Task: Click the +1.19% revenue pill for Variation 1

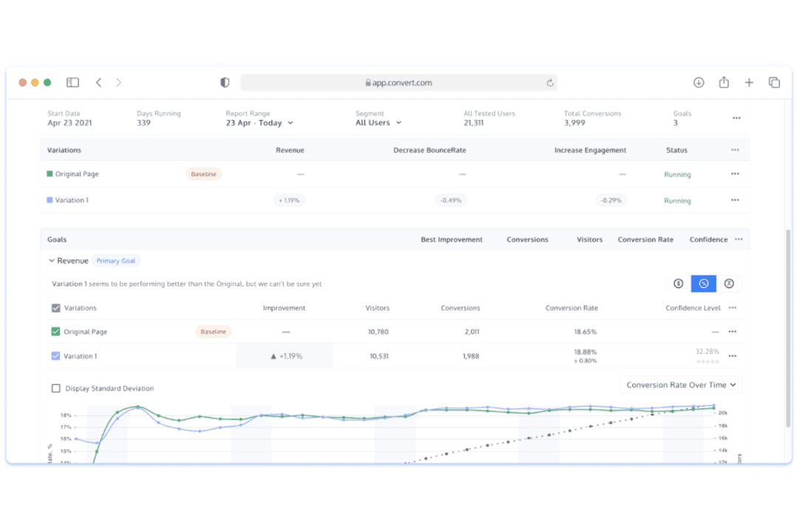Action: coord(289,200)
